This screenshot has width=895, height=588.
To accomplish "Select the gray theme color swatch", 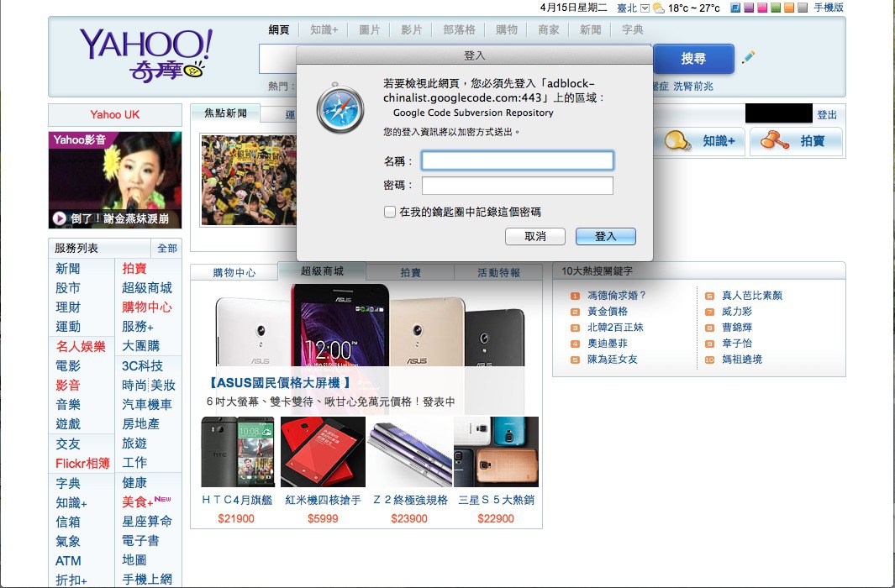I will coord(803,8).
